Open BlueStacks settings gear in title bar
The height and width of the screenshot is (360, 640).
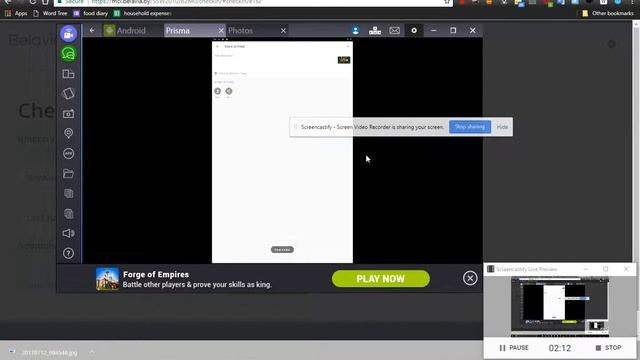[414, 31]
